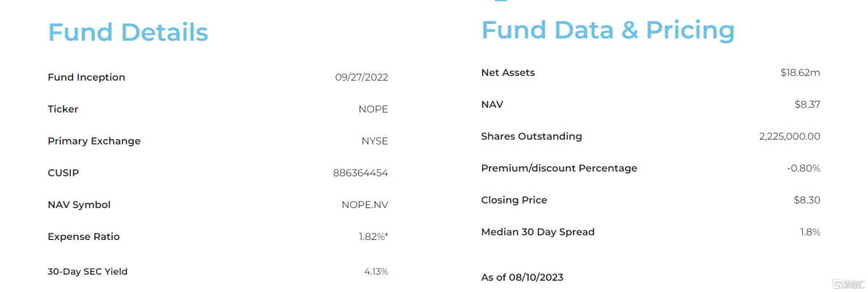The width and height of the screenshot is (868, 292).
Task: Select the CUSIP number 886364454
Action: (360, 173)
